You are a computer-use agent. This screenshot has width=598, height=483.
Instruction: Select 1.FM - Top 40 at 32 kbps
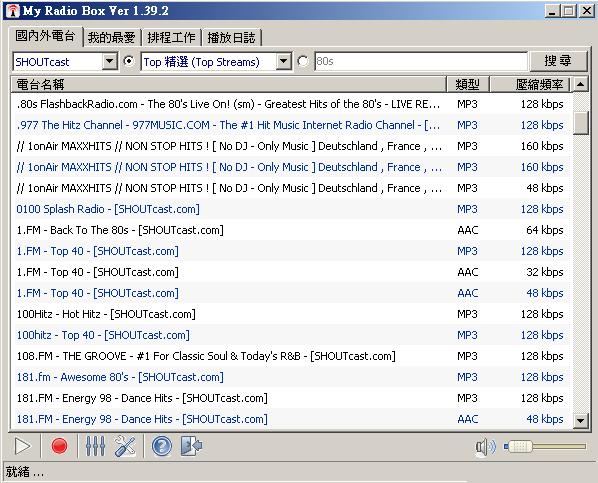click(292, 272)
